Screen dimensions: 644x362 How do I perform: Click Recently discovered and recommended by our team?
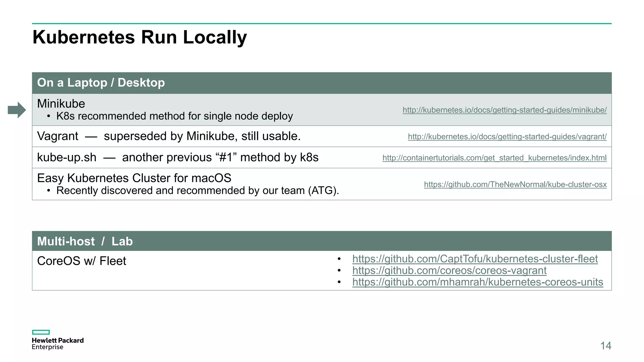(x=198, y=191)
